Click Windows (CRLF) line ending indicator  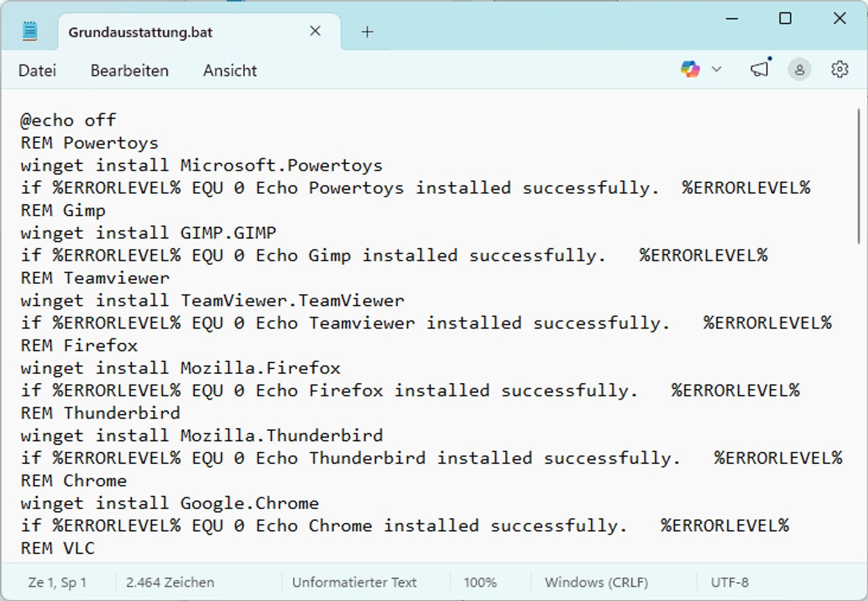tap(596, 582)
